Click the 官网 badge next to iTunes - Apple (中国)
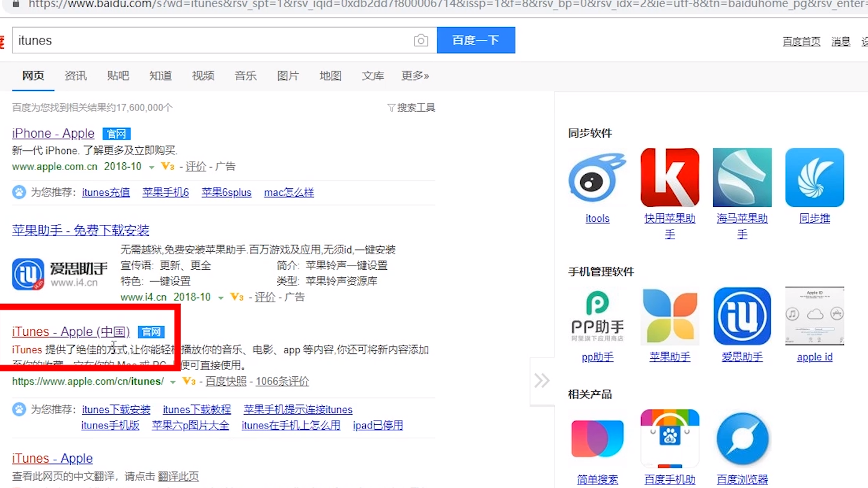Image resolution: width=868 pixels, height=488 pixels. coord(150,332)
